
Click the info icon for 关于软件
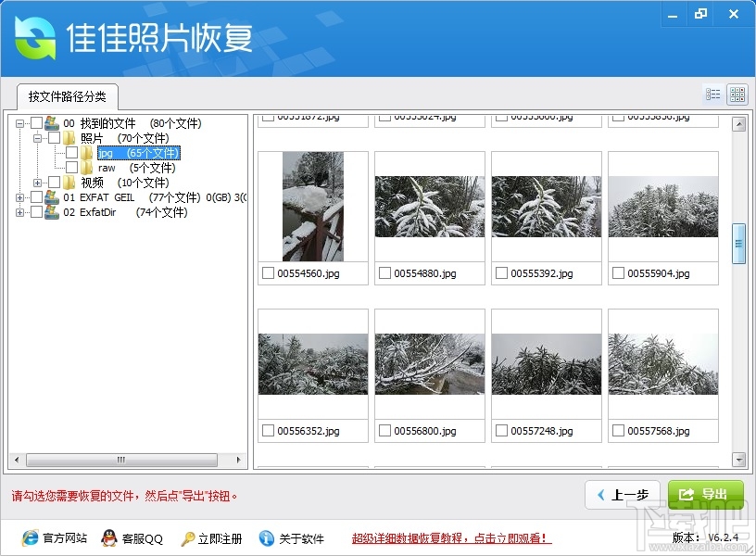point(266,538)
